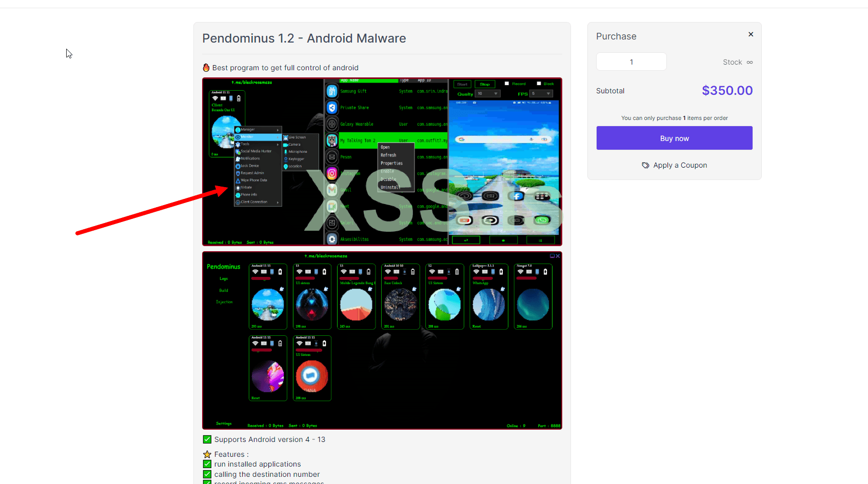Click the 'Best program to get full control of android' text

point(285,68)
